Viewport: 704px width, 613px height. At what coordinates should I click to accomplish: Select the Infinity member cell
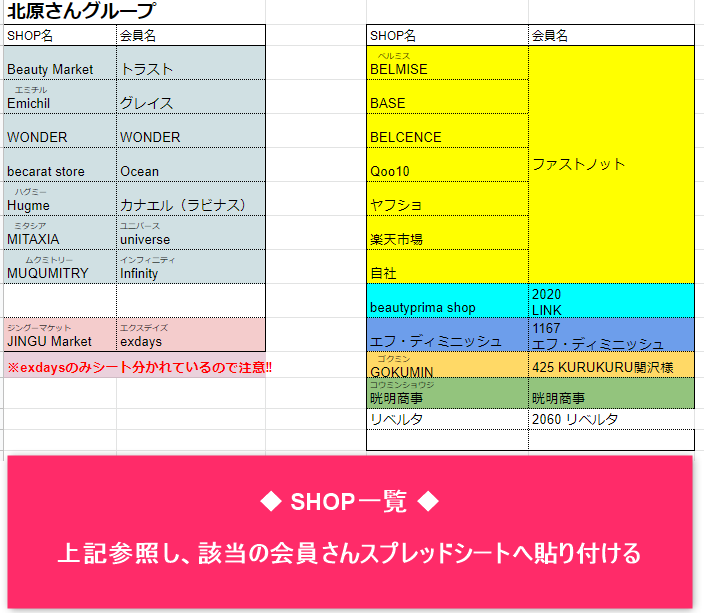(x=191, y=266)
